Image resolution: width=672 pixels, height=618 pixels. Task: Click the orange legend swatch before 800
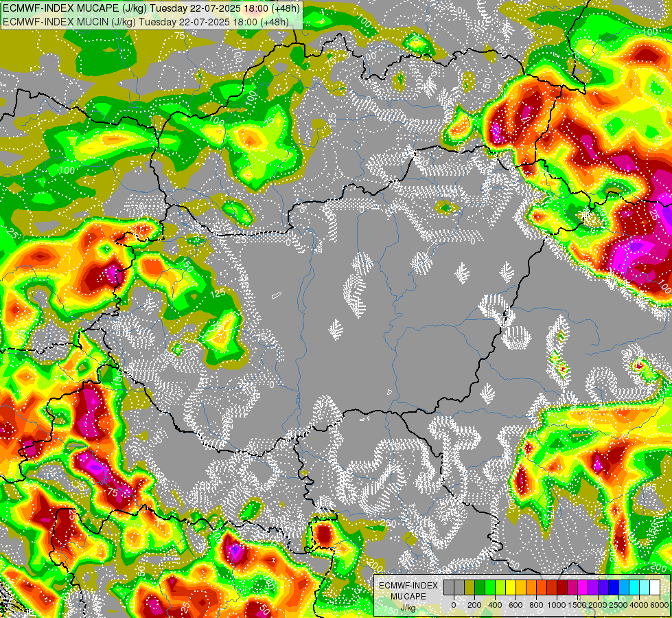531,587
